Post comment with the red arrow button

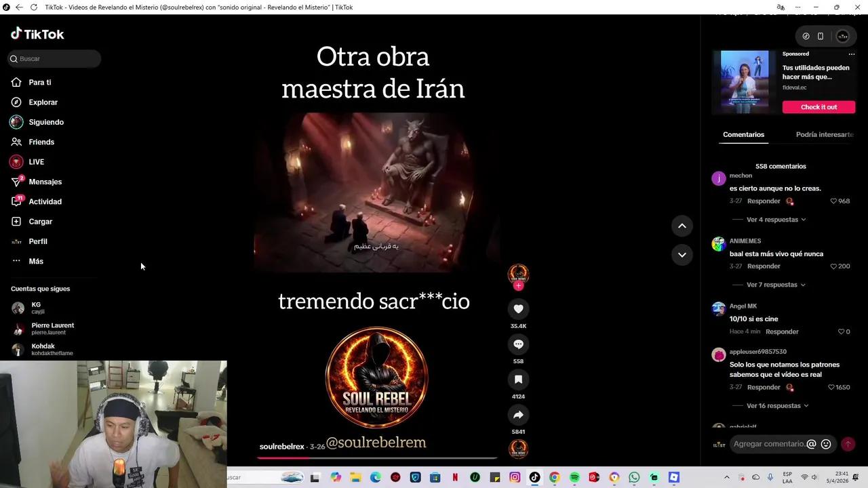coord(848,444)
